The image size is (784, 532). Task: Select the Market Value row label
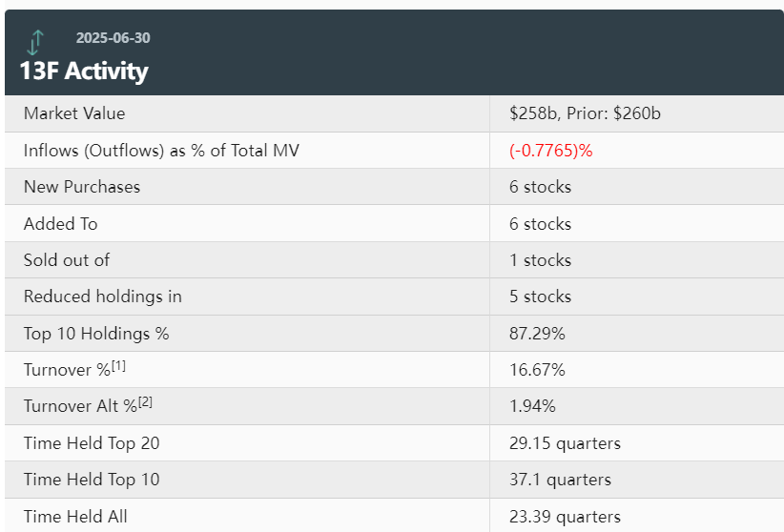pos(74,113)
